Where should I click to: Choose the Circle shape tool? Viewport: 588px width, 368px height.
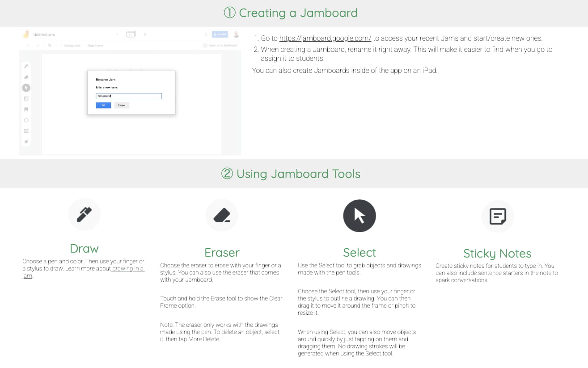tap(26, 120)
